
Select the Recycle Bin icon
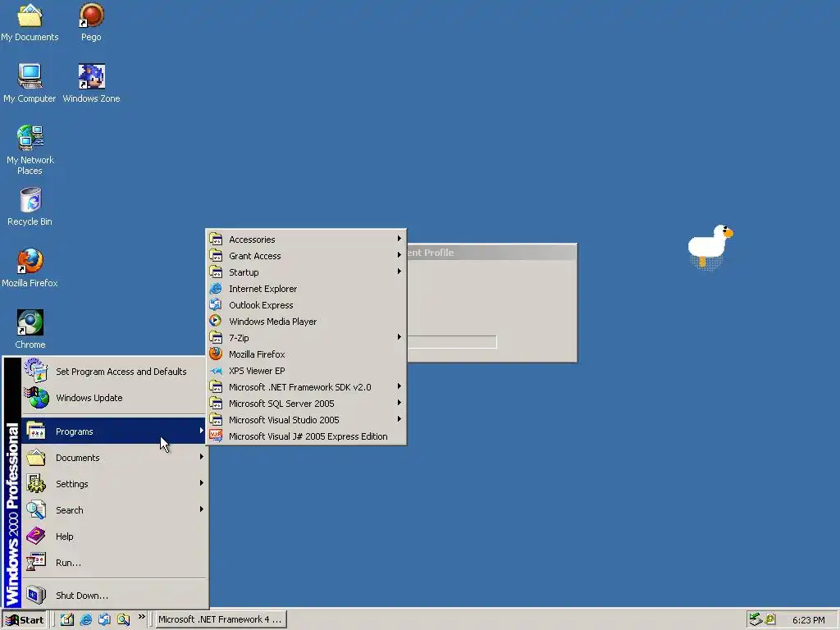[30, 200]
